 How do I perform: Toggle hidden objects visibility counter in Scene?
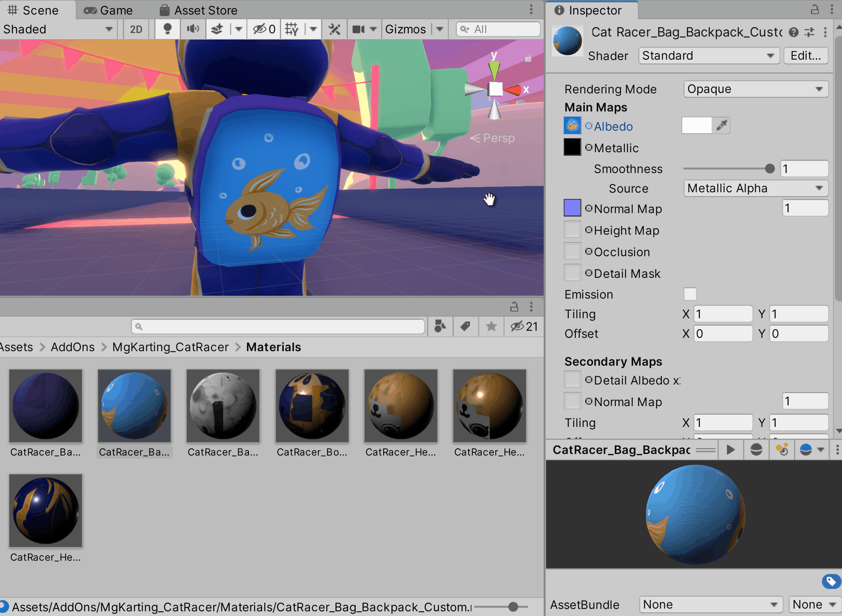click(264, 29)
